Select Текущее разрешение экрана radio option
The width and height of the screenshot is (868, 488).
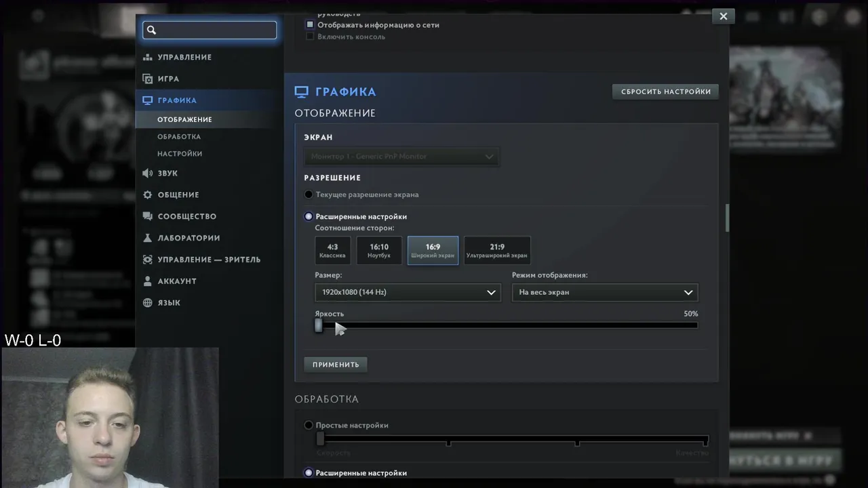(309, 195)
